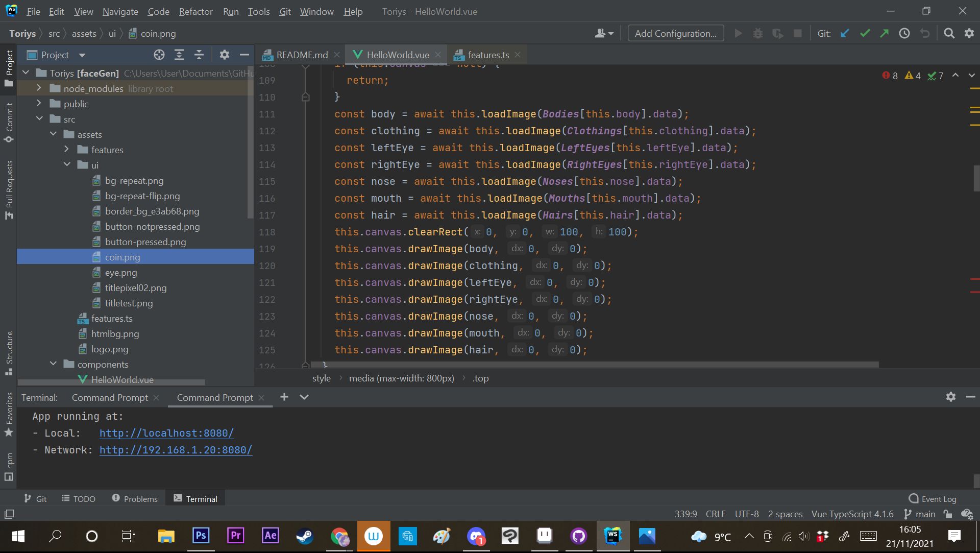Click the coin.png file in ui folder
Screen dimensions: 980x553
[122, 257]
